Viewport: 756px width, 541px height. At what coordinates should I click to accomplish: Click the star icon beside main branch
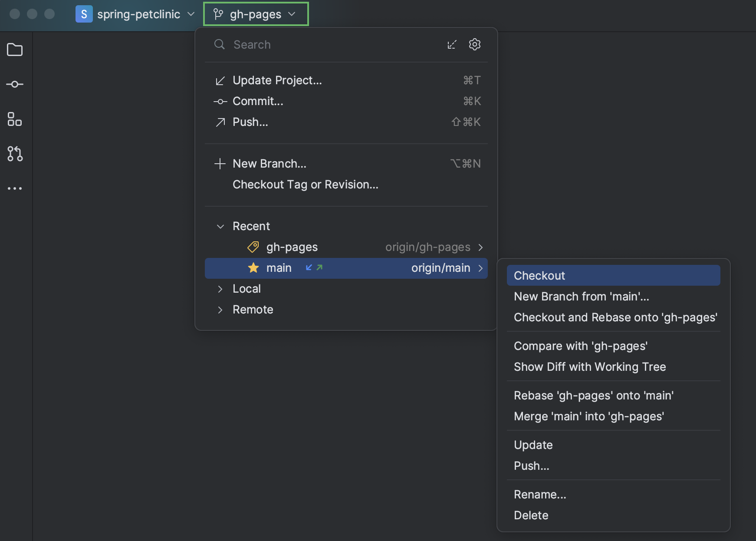tap(253, 268)
